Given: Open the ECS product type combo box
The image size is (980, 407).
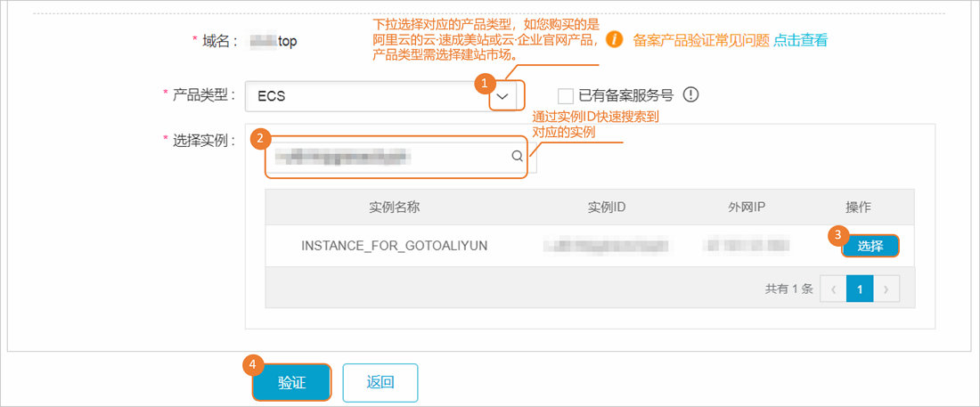Looking at the screenshot, I should point(365,96).
